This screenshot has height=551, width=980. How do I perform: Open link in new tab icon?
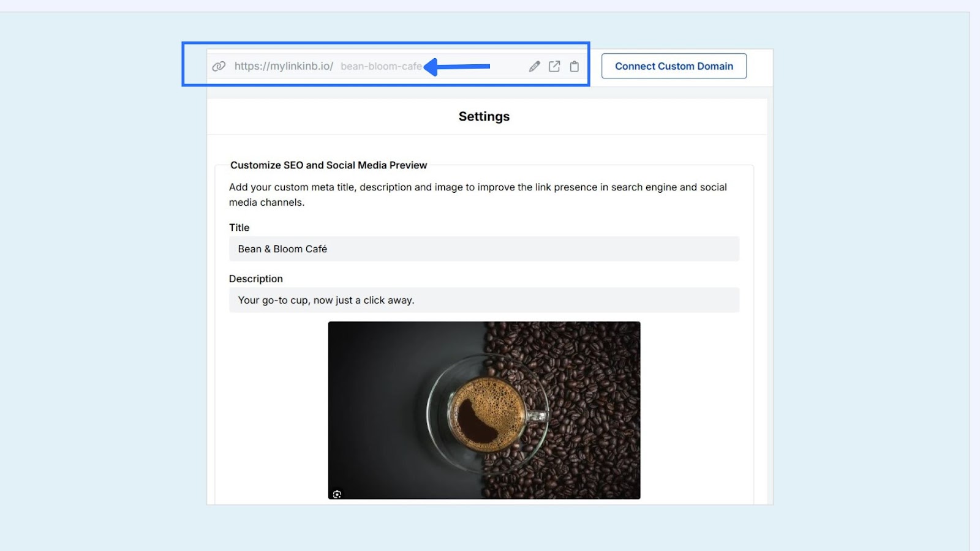[554, 66]
